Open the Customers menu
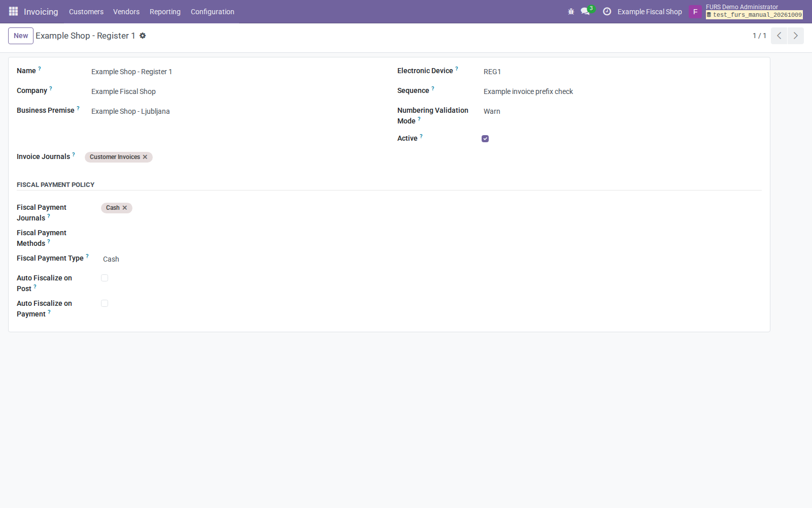This screenshot has width=812, height=508. (86, 12)
